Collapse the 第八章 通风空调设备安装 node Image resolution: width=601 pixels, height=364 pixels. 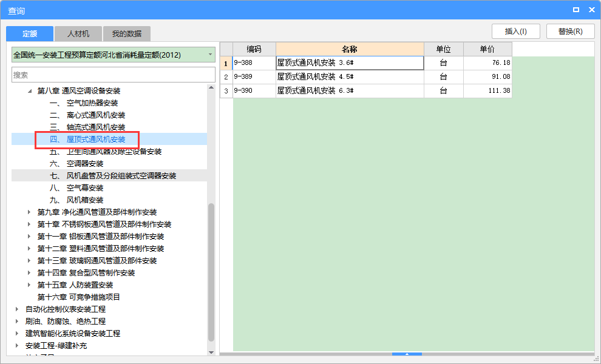(30, 91)
